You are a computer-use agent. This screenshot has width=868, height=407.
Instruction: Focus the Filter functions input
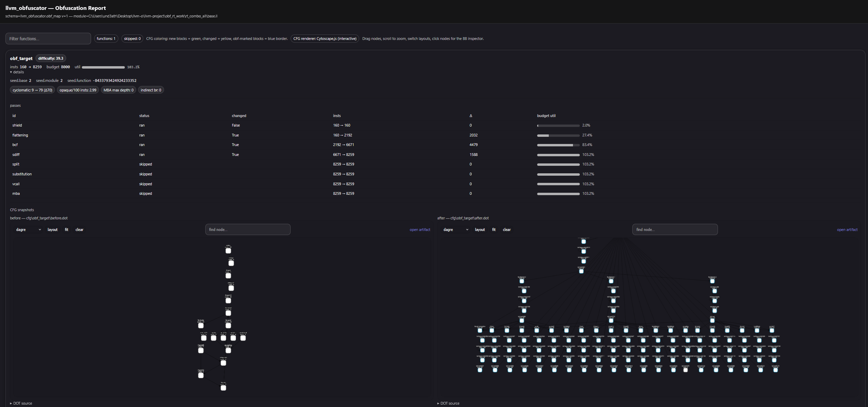pos(48,39)
